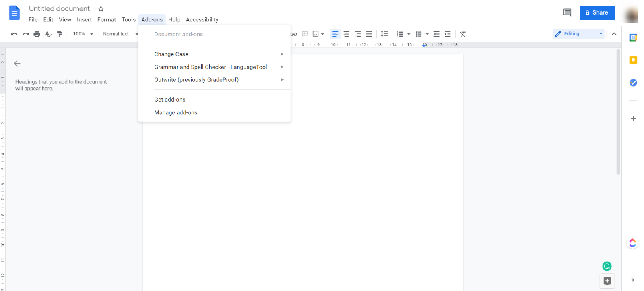Select the paint format tool
The width and height of the screenshot is (644, 291).
[x=60, y=34]
